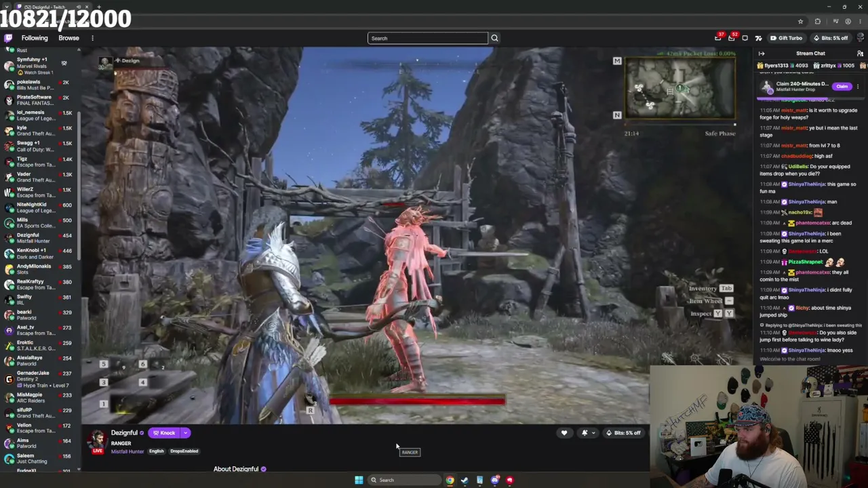Screen dimensions: 868x488
Task: Click the Windows taskbar Search box
Action: 404,480
